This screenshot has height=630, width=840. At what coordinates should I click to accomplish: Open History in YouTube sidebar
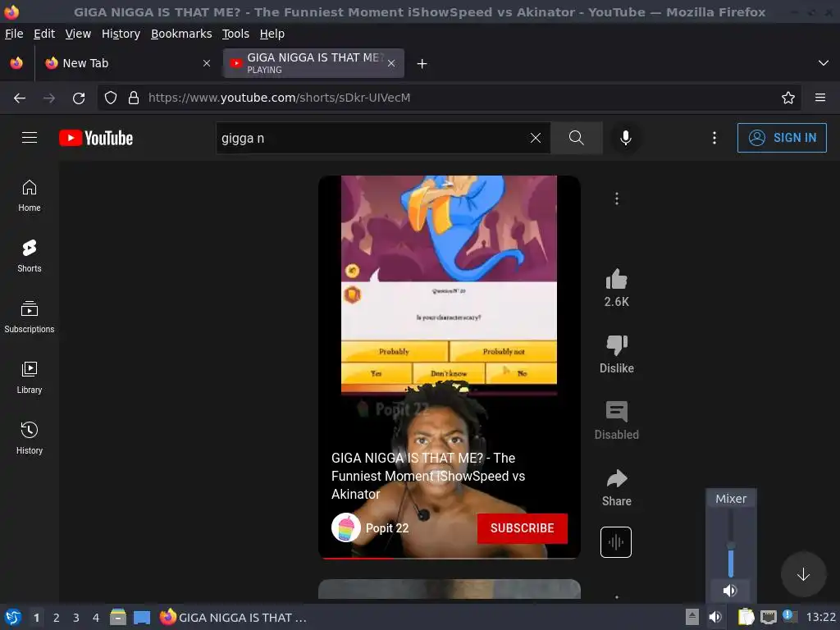(x=30, y=439)
